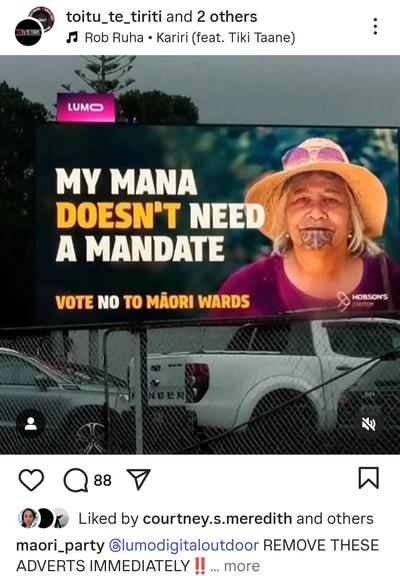
Task: Open toitu_te_tiriti profile avatar
Action: (34, 26)
